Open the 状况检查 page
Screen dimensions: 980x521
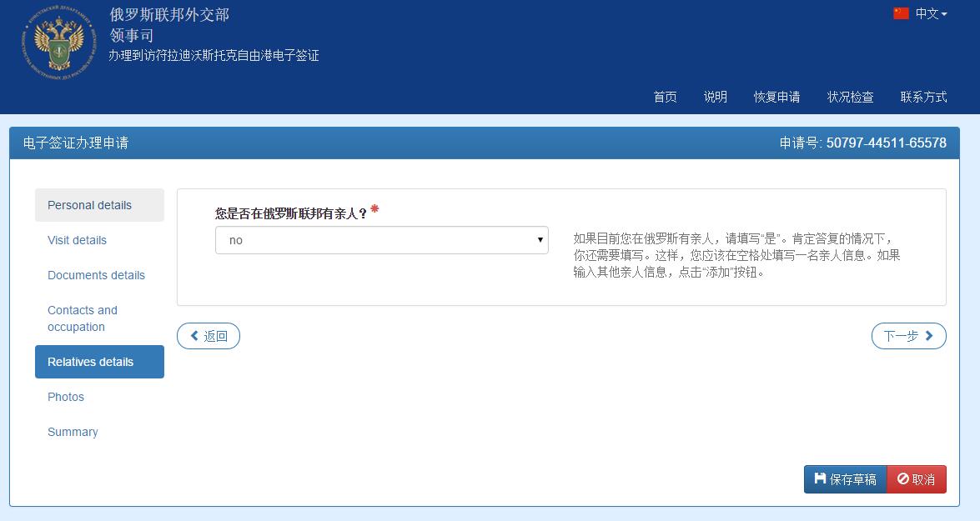coord(850,97)
